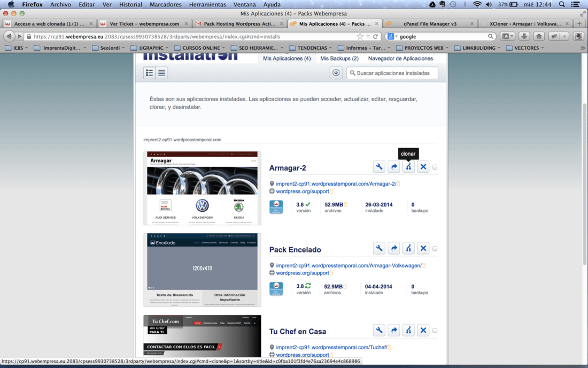Expand the CURSOS ONLINE bookmarks folder
Viewport: 588px width, 368px height.
pos(200,48)
